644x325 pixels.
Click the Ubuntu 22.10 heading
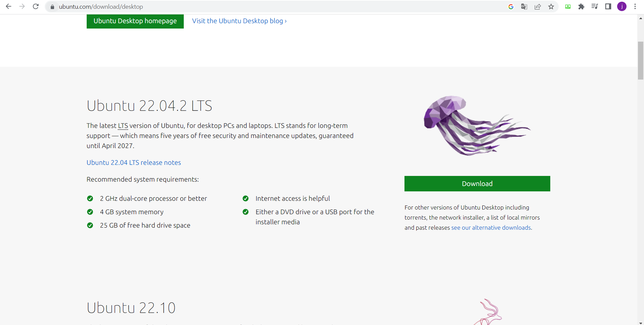point(131,308)
